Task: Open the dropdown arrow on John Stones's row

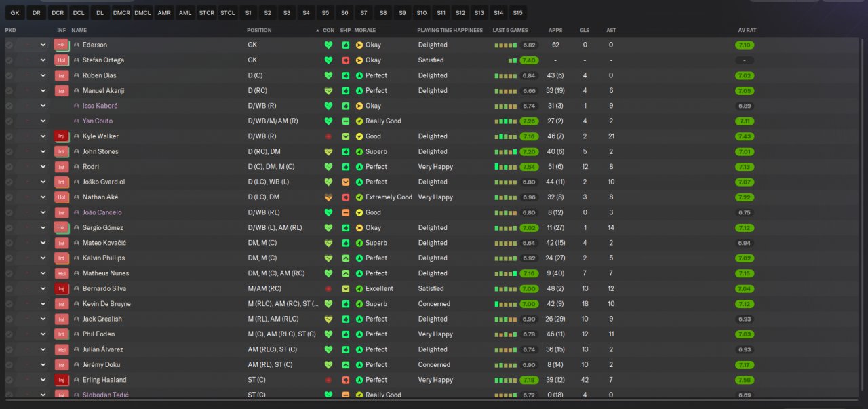Action: coord(43,151)
